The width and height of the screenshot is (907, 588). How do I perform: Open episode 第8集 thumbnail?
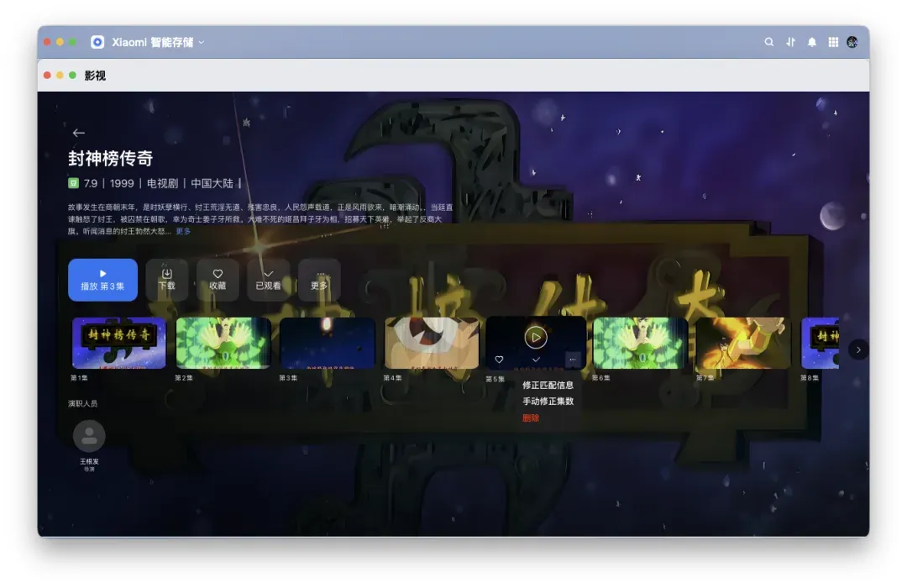point(820,343)
